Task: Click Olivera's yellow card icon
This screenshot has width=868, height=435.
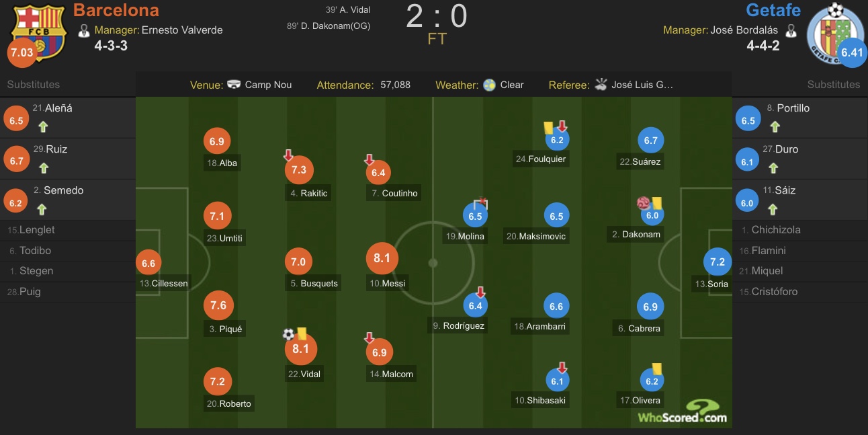Action: (657, 369)
